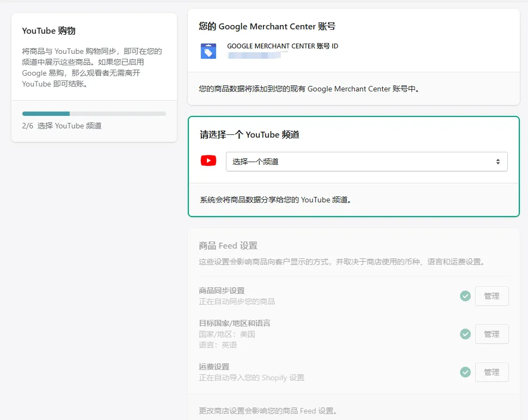Click heading 商品 Feed 设置
Image resolution: width=528 pixels, height=420 pixels.
[x=228, y=246]
